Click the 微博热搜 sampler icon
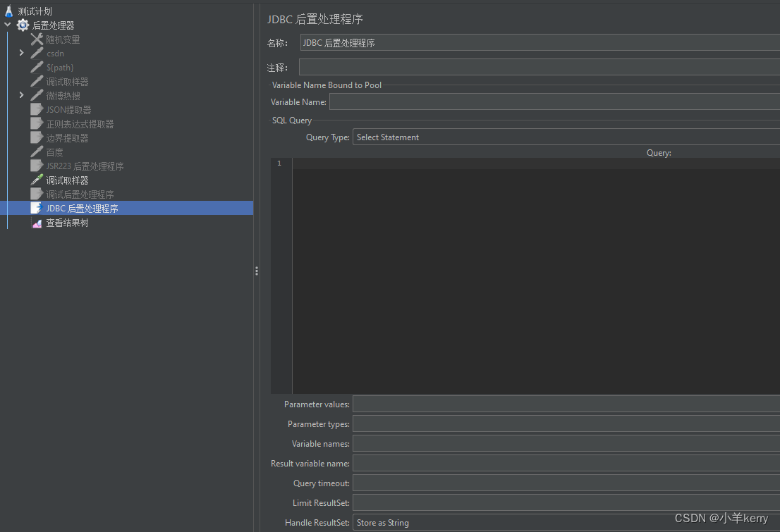Viewport: 780px width, 532px height. tap(37, 95)
